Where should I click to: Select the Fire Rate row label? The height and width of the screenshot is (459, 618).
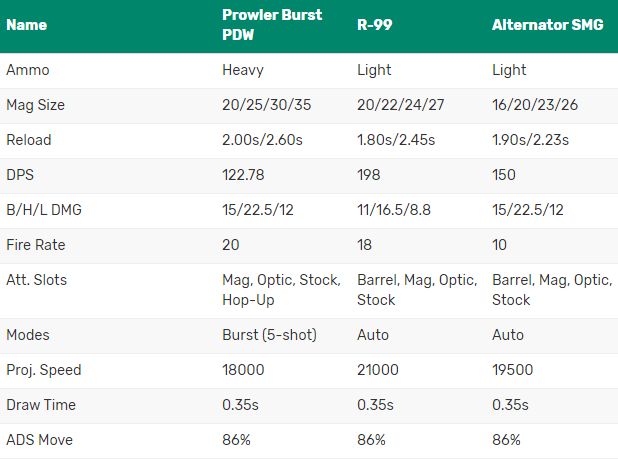(35, 245)
